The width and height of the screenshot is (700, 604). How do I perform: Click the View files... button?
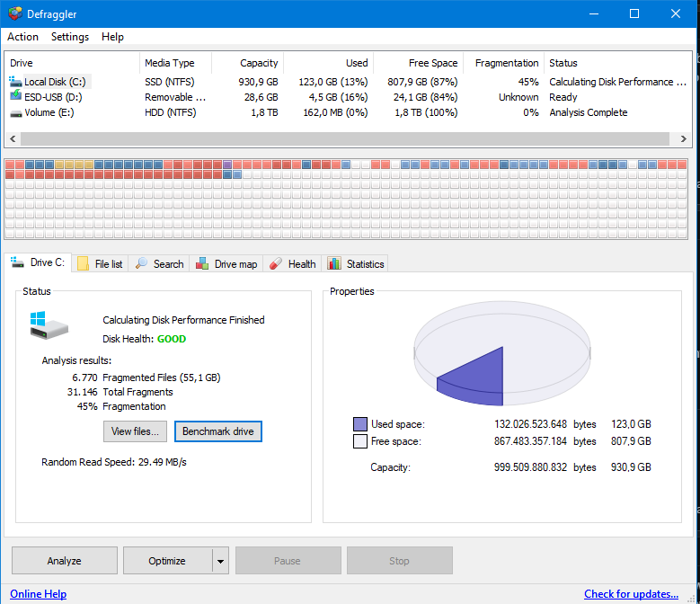135,431
